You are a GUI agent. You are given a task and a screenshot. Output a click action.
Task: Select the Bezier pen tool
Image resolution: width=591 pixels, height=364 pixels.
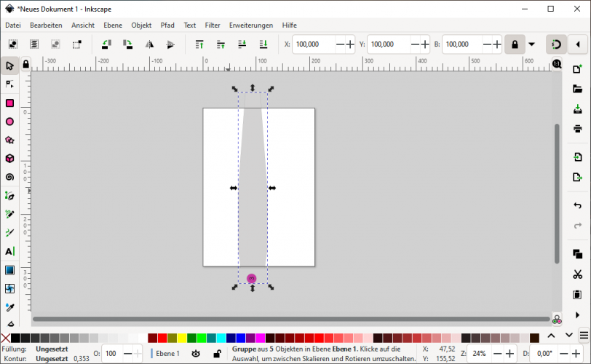9,196
